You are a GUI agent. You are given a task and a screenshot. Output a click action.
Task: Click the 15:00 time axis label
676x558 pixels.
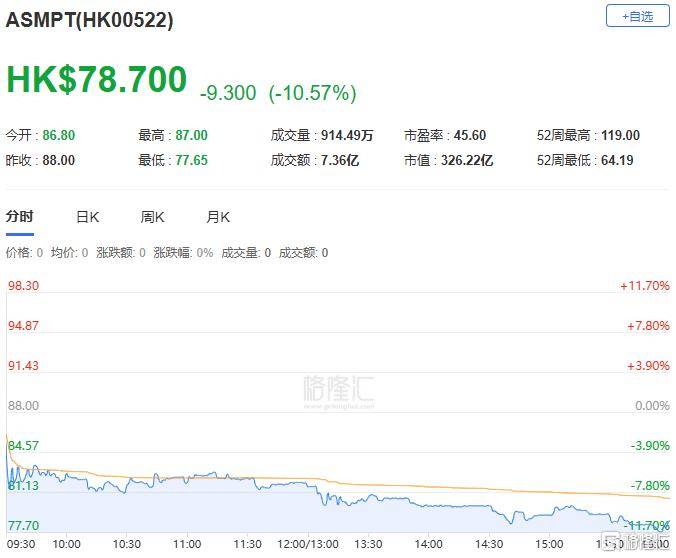pyautogui.click(x=549, y=544)
